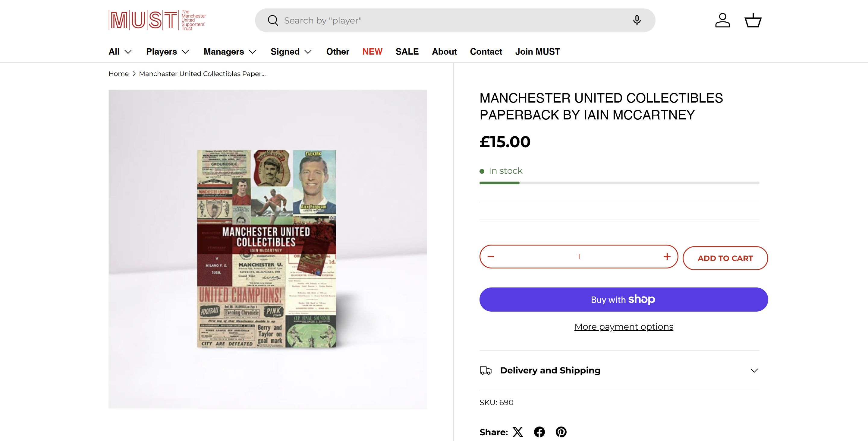
Task: Go to the SALE menu item
Action: pos(407,52)
